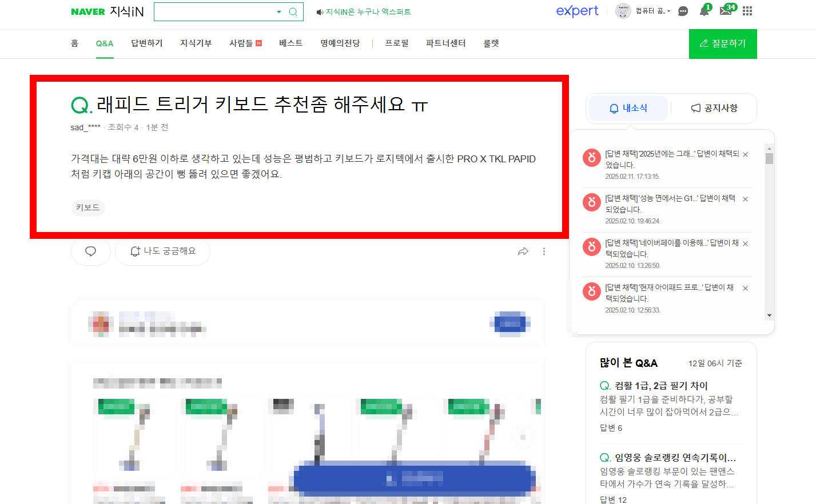Open the 사람들 tab
This screenshot has width=816, height=504.
pyautogui.click(x=245, y=43)
